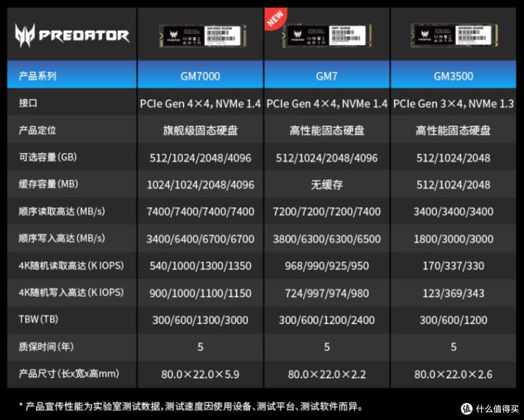
Task: Click the 顺序写入高达(MB/s) row label
Action: (x=62, y=238)
